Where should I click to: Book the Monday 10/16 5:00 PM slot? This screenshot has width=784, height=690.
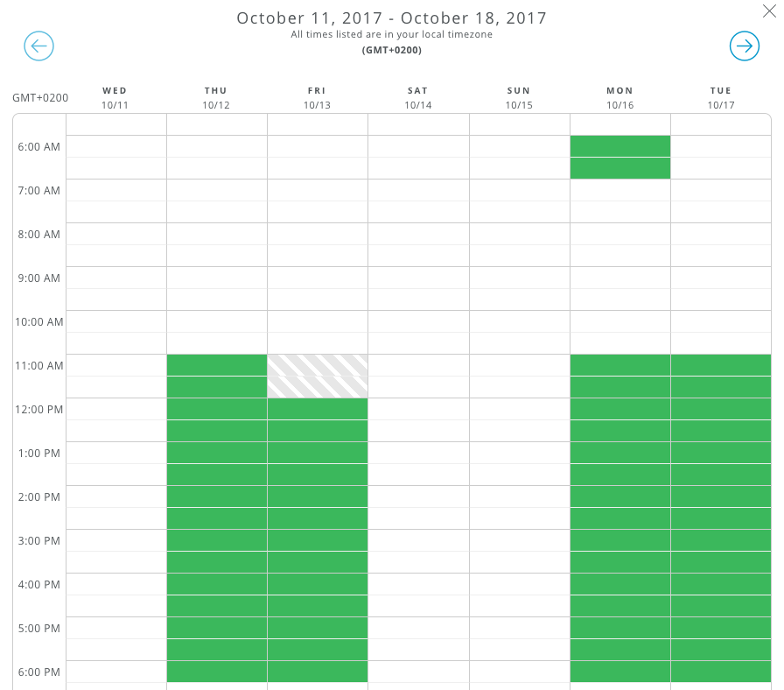[620, 628]
